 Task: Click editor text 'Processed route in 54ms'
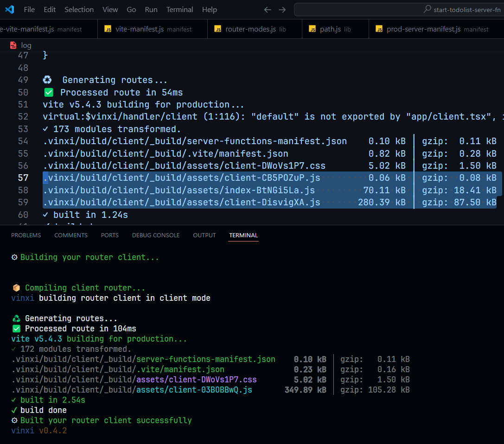point(121,93)
